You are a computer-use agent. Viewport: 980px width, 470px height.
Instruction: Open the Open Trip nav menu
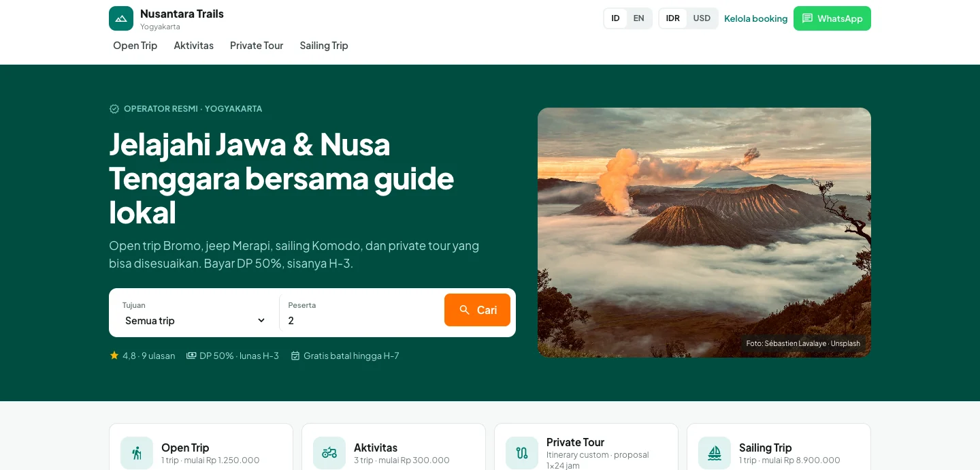click(135, 46)
